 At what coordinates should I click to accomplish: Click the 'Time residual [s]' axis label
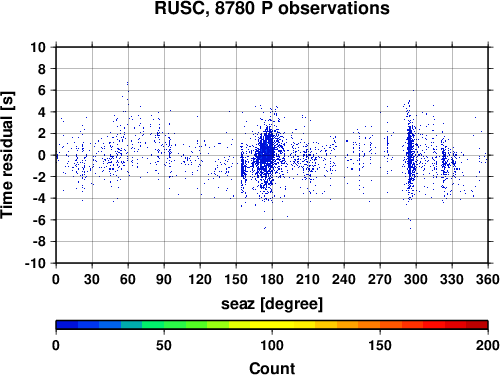pyautogui.click(x=7, y=155)
